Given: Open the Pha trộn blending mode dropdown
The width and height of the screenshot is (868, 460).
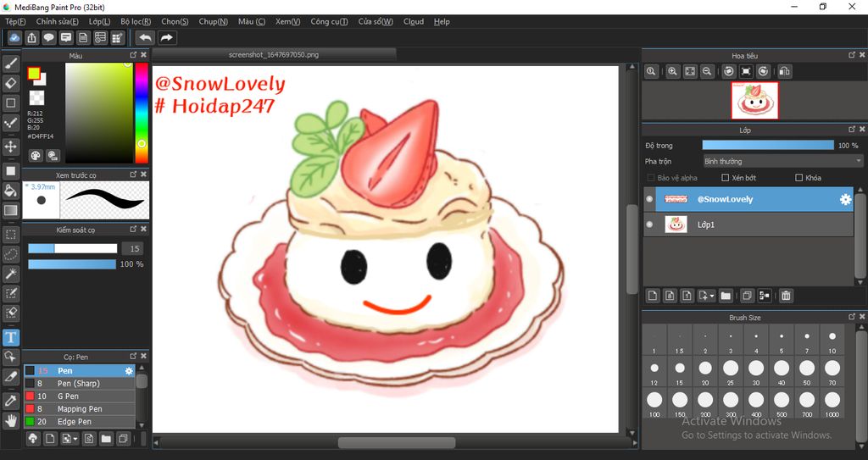Looking at the screenshot, I should pos(782,161).
